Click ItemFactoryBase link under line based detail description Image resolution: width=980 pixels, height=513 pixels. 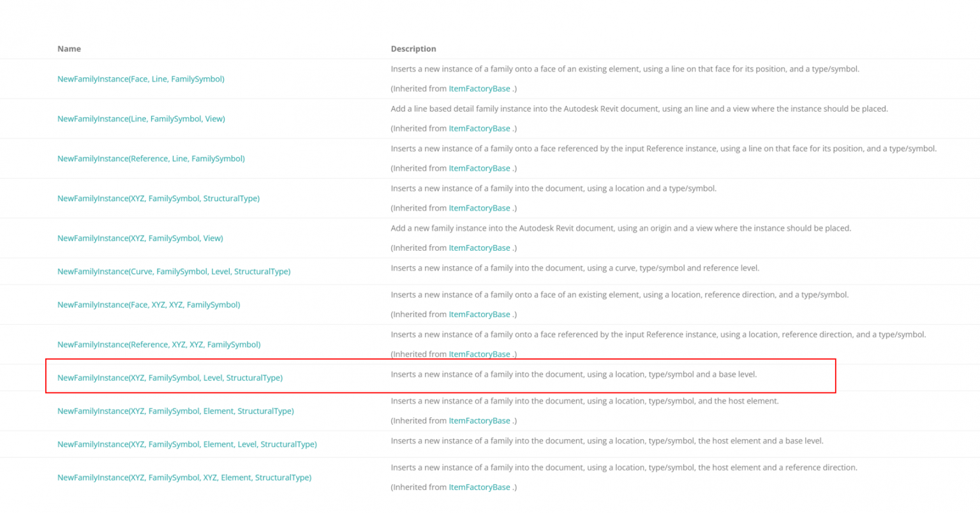479,129
